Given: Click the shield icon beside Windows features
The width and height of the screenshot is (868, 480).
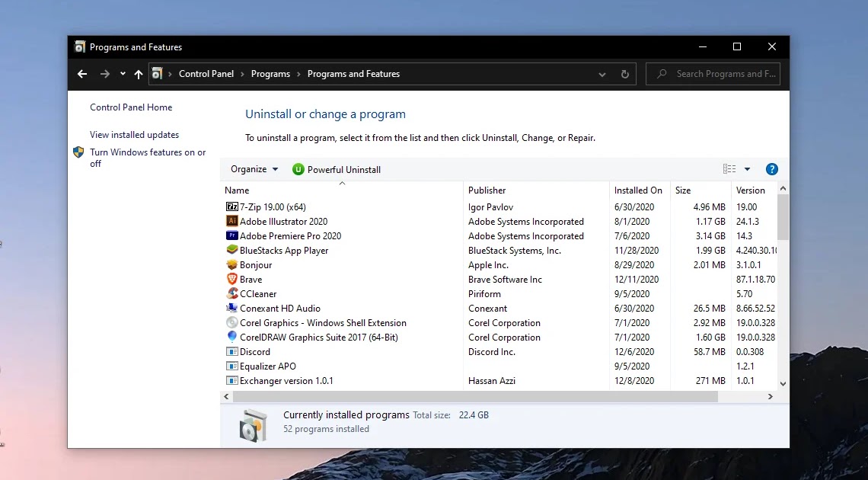Looking at the screenshot, I should [78, 152].
